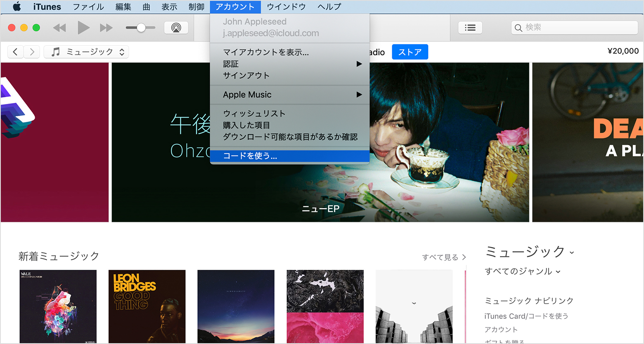
Task: Open the starry night sky album
Action: point(236,306)
